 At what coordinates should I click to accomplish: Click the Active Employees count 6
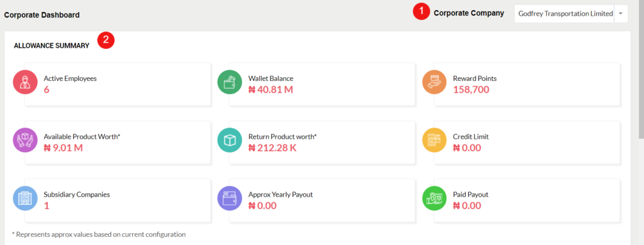coord(47,89)
